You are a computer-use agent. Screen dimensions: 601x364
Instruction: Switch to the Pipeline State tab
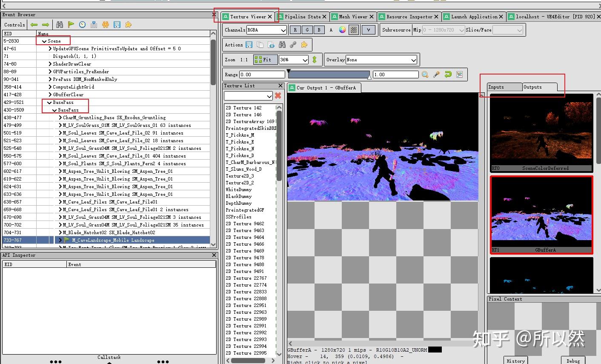point(302,16)
